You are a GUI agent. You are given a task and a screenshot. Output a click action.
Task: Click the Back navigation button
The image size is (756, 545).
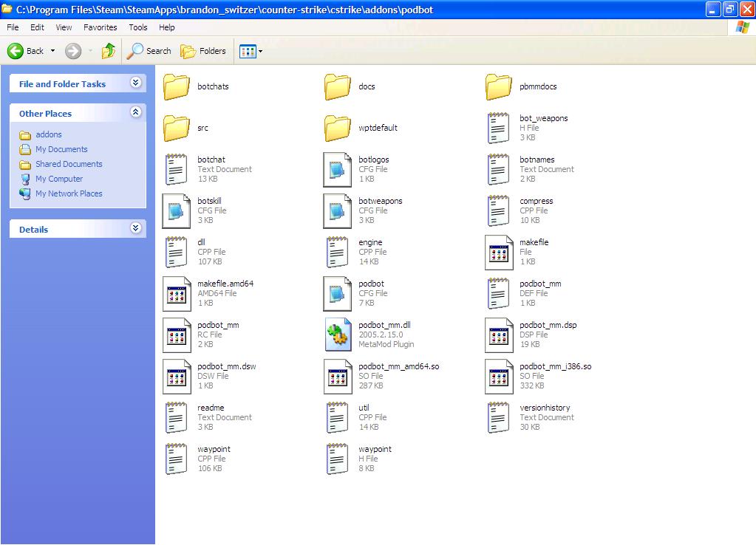[26, 51]
